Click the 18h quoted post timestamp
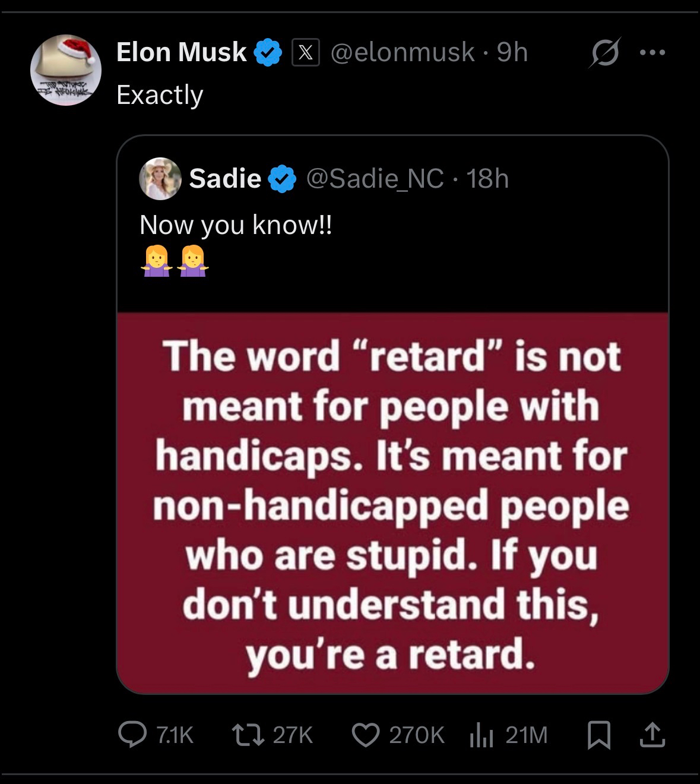Viewport: 700px width, 784px height. [x=487, y=178]
